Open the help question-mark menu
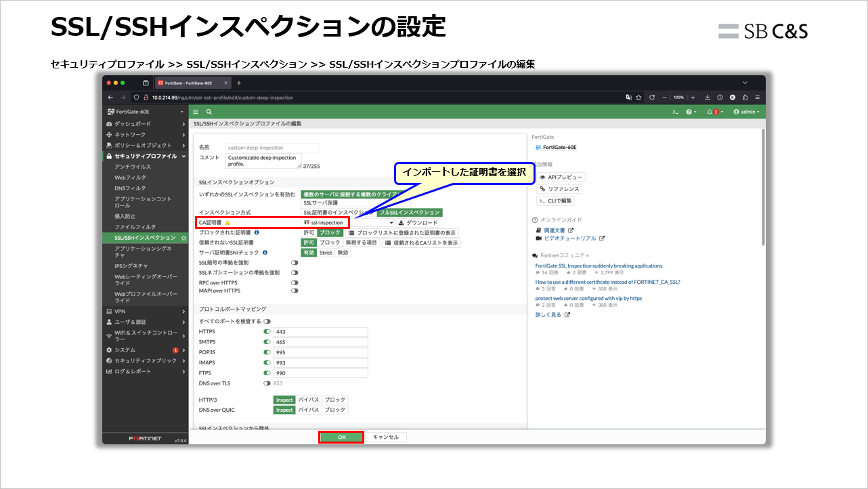 pyautogui.click(x=691, y=112)
